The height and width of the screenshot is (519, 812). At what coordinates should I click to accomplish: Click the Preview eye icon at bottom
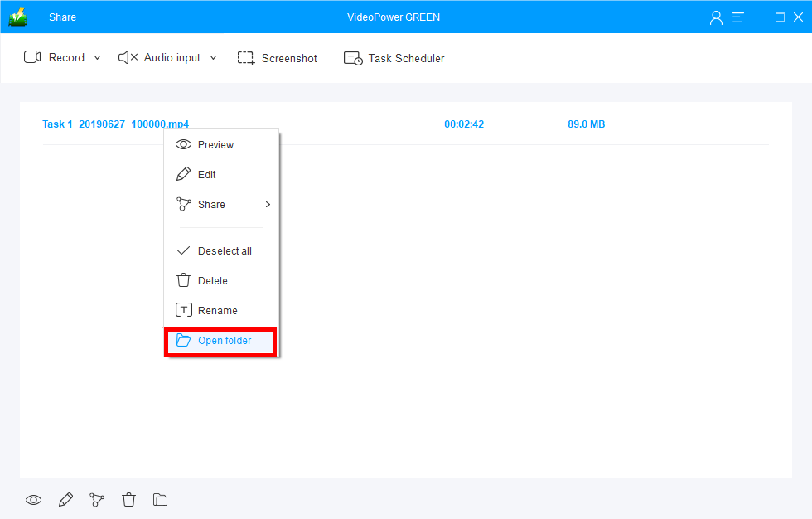click(33, 499)
